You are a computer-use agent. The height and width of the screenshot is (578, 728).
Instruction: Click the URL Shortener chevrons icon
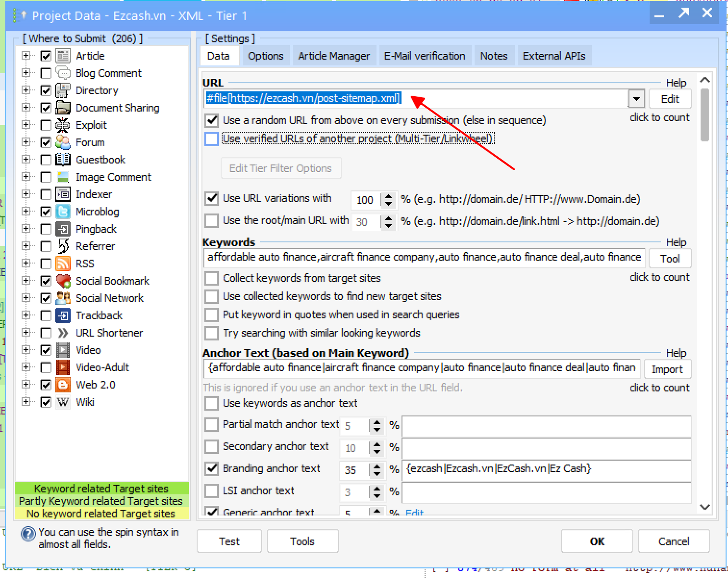[x=63, y=333]
